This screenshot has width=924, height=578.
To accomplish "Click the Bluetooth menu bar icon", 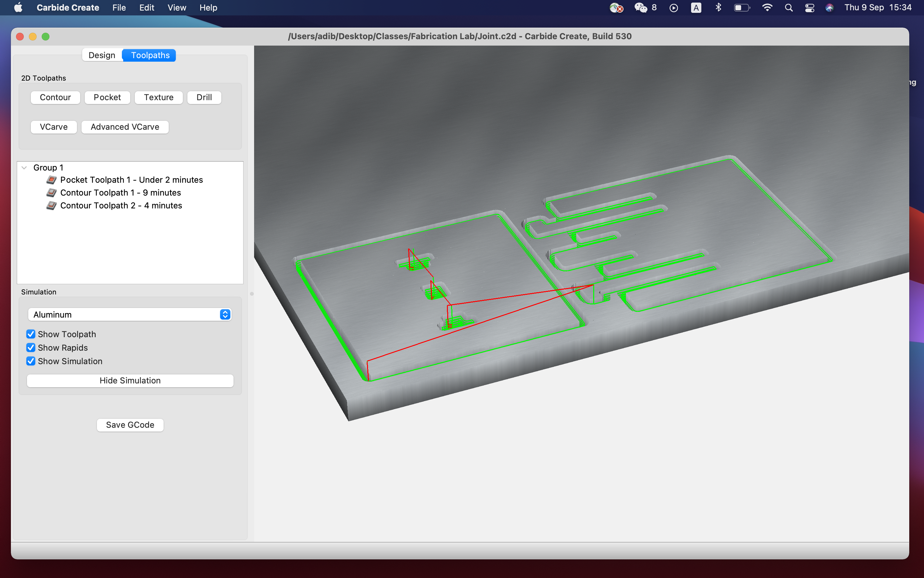I will [718, 8].
